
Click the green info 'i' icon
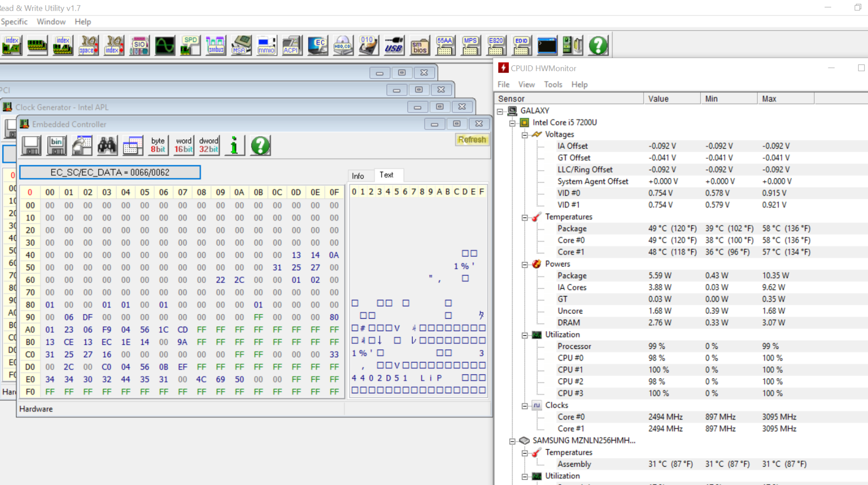(x=234, y=145)
